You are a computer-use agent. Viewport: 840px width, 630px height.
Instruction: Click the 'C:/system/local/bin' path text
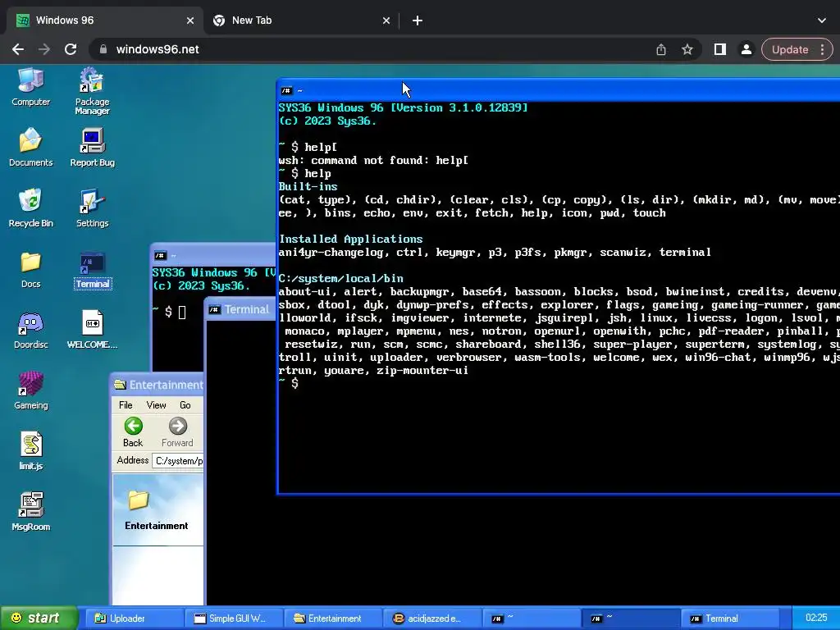(x=340, y=279)
